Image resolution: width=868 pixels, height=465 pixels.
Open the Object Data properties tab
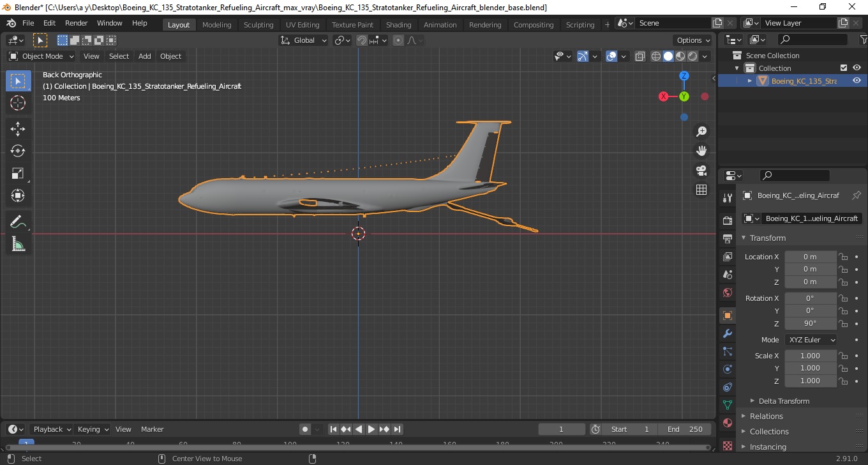click(728, 405)
